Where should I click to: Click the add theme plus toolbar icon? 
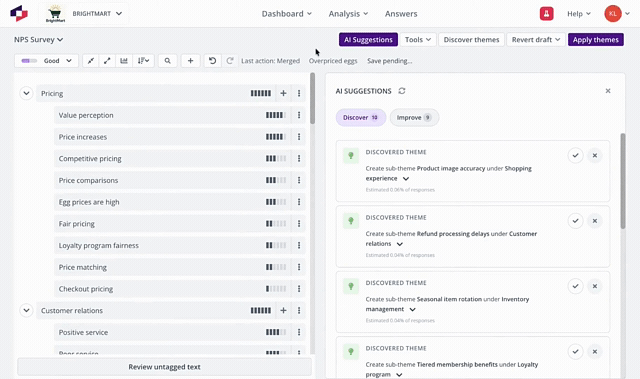190,61
